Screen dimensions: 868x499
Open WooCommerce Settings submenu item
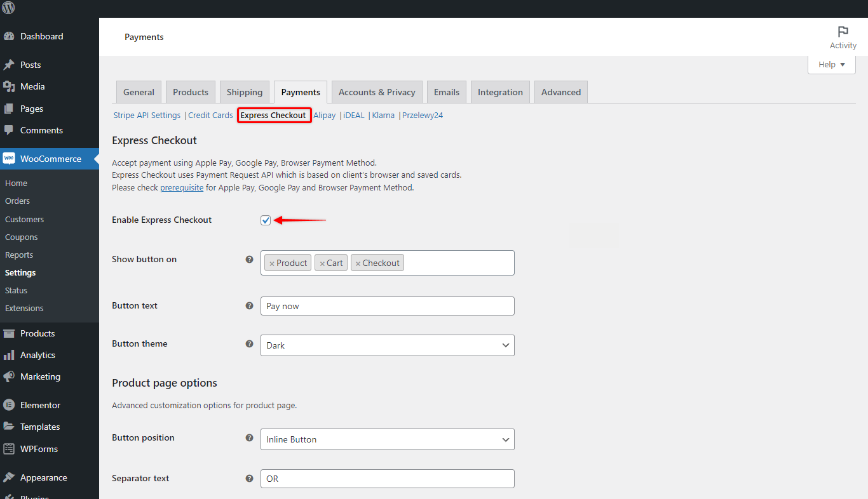pyautogui.click(x=20, y=272)
